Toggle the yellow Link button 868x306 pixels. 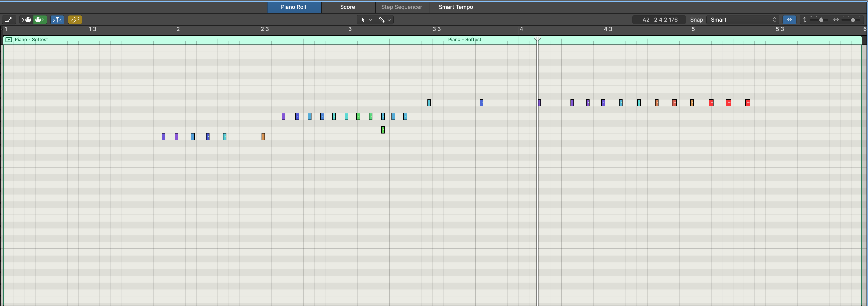pos(75,19)
